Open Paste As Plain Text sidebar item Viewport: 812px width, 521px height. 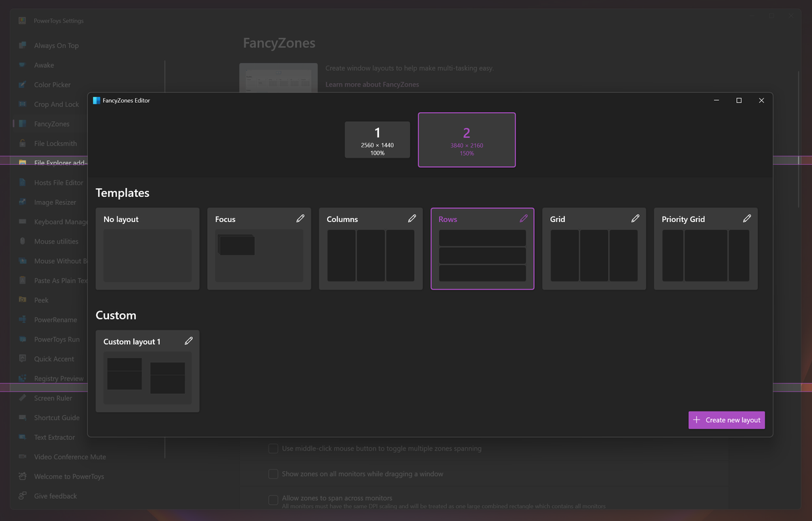click(61, 281)
